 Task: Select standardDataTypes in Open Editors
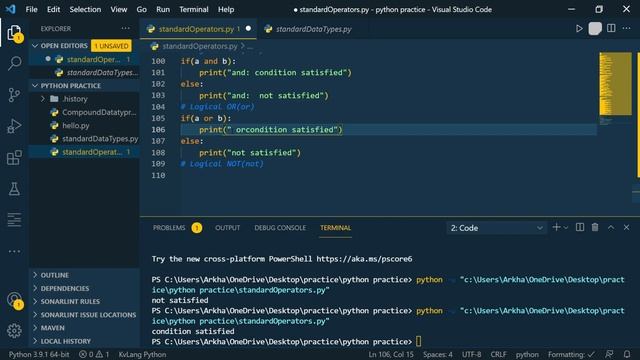click(102, 72)
